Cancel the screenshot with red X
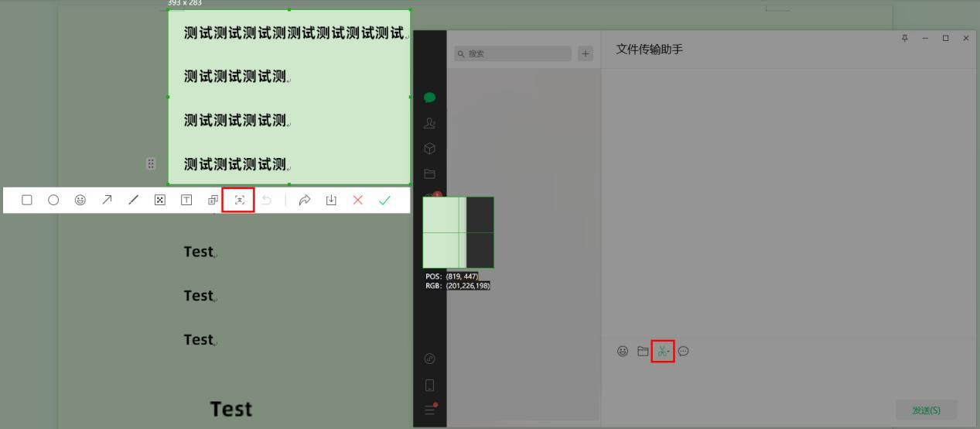This screenshot has width=980, height=429. (357, 200)
